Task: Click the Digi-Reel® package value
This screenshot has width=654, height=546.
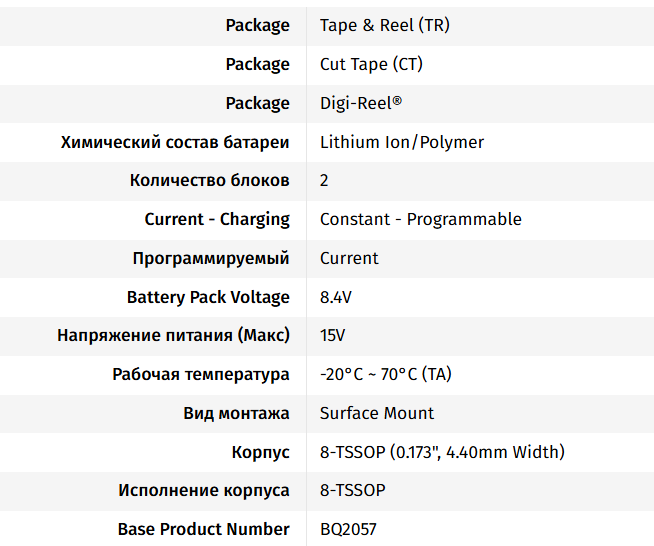Action: 361,103
